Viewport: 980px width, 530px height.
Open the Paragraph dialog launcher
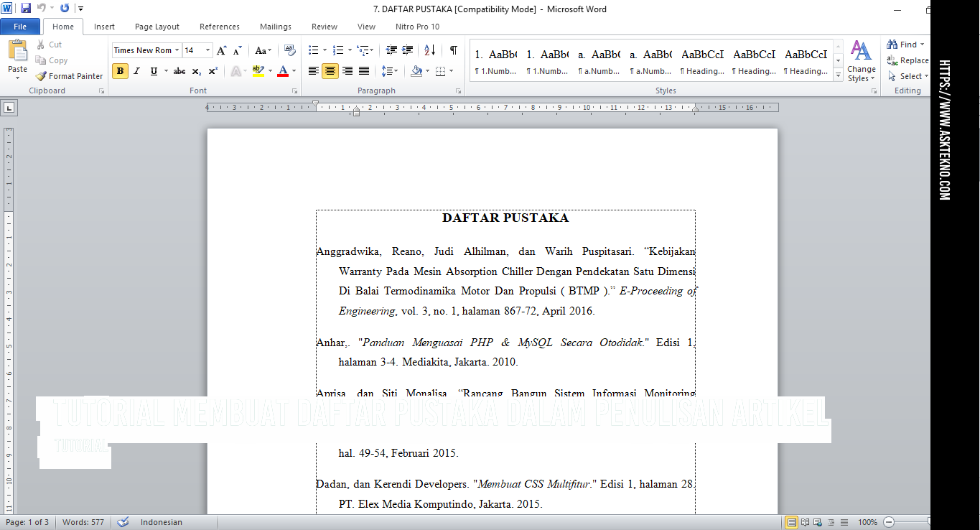[x=458, y=91]
